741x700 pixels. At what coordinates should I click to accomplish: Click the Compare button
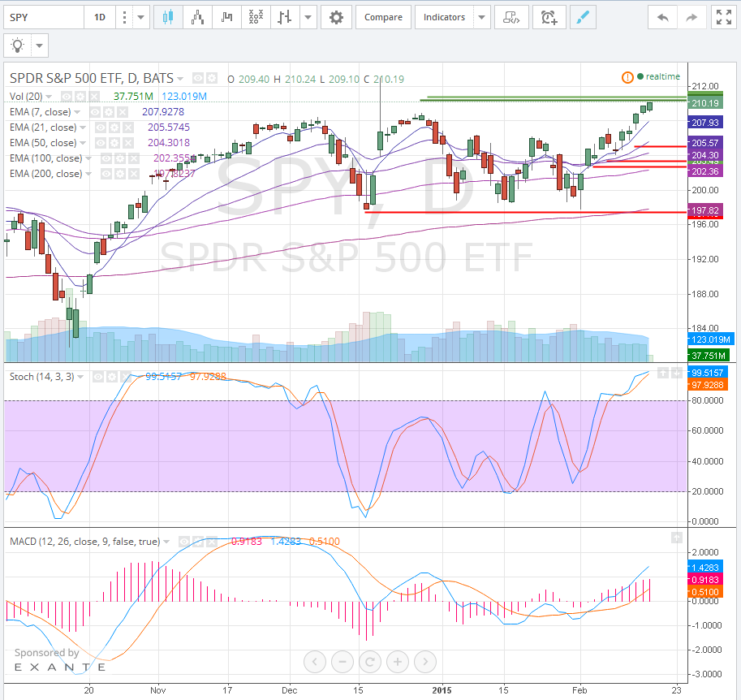[383, 18]
